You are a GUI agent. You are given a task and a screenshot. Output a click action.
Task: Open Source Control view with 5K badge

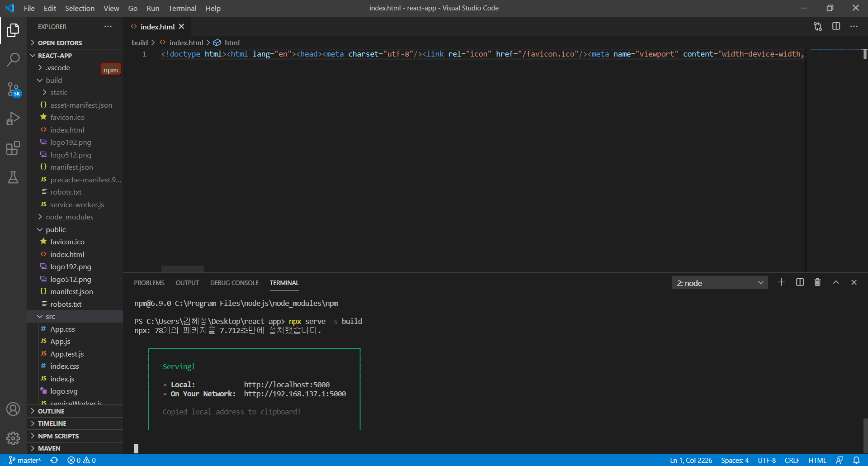(x=13, y=89)
